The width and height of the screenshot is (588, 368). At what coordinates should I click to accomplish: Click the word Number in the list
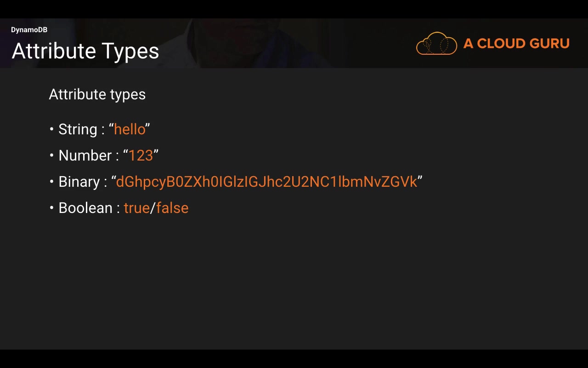85,155
